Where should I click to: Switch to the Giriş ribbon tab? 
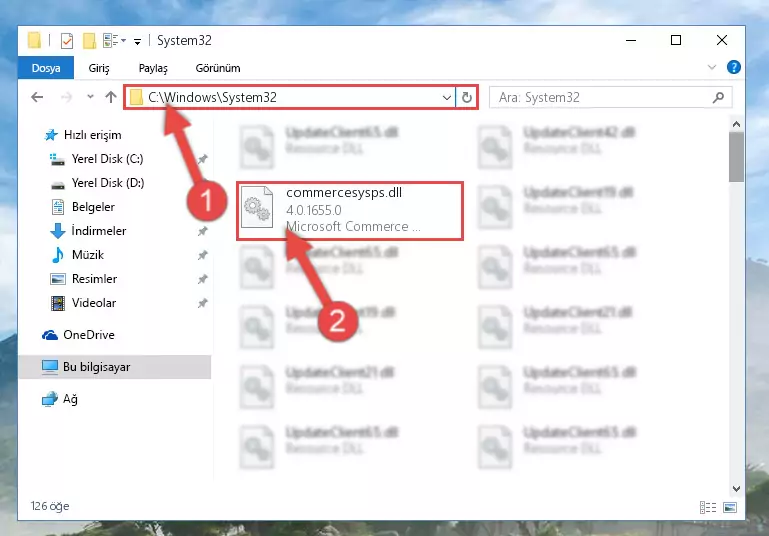click(x=99, y=68)
